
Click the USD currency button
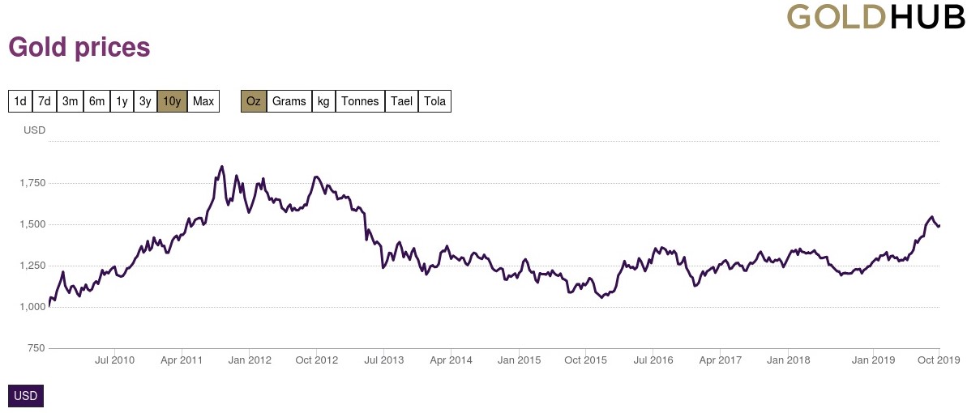click(25, 396)
